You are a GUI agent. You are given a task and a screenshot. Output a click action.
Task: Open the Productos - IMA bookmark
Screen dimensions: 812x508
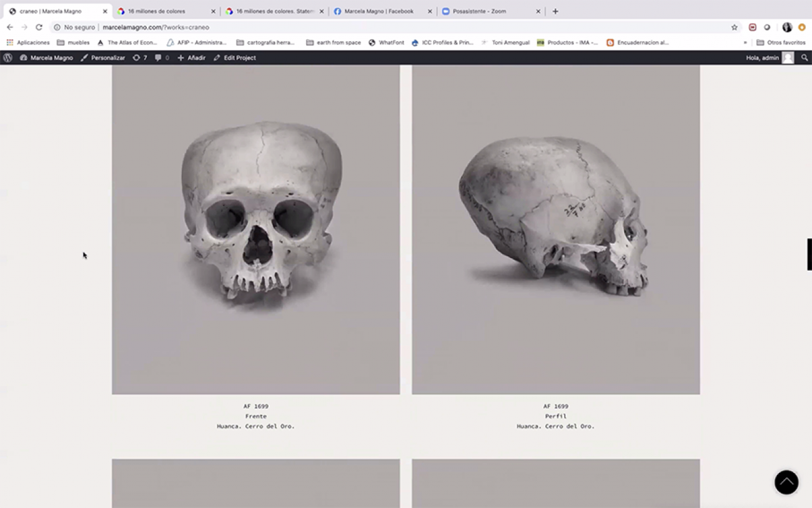pos(567,42)
